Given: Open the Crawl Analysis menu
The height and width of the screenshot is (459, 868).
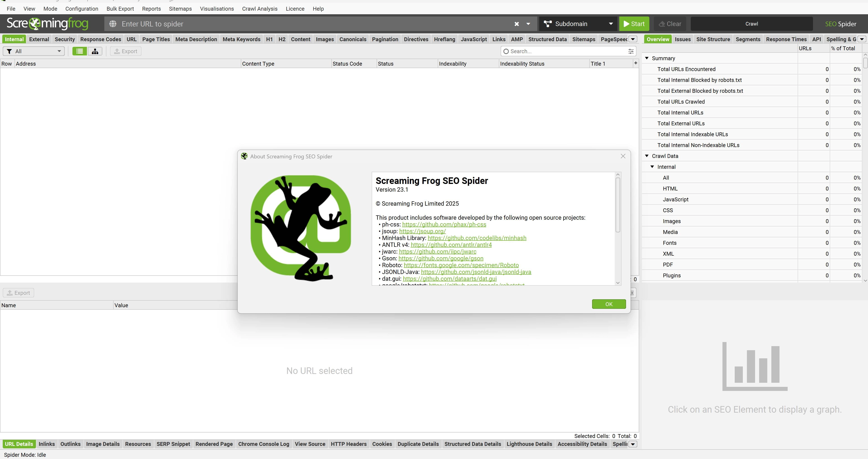Looking at the screenshot, I should 259,9.
